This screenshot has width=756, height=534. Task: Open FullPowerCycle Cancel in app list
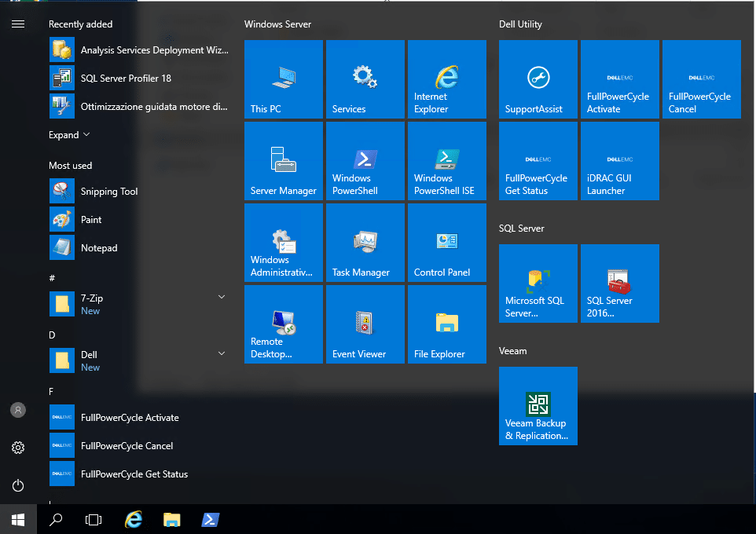[x=139, y=446]
